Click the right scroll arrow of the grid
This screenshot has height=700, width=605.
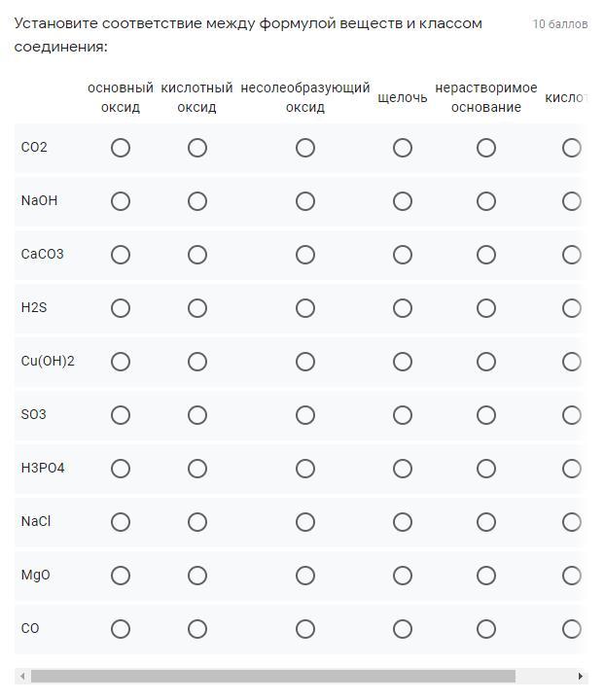click(581, 676)
